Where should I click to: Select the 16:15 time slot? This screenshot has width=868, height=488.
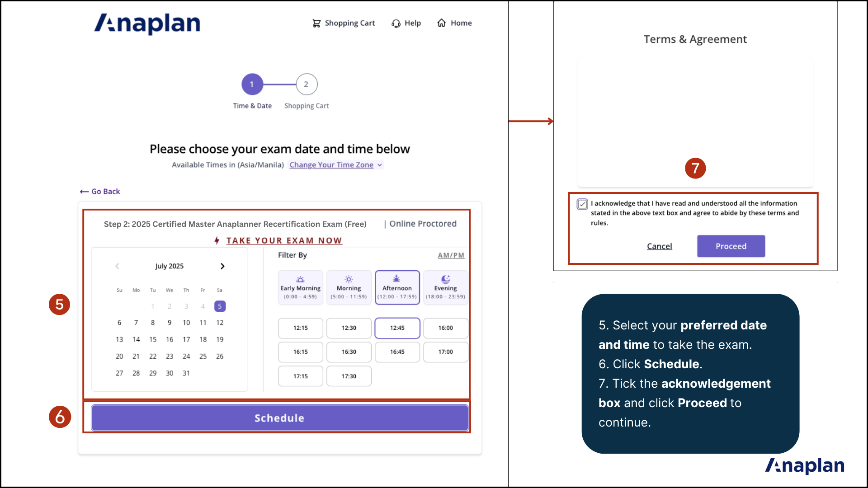(300, 352)
